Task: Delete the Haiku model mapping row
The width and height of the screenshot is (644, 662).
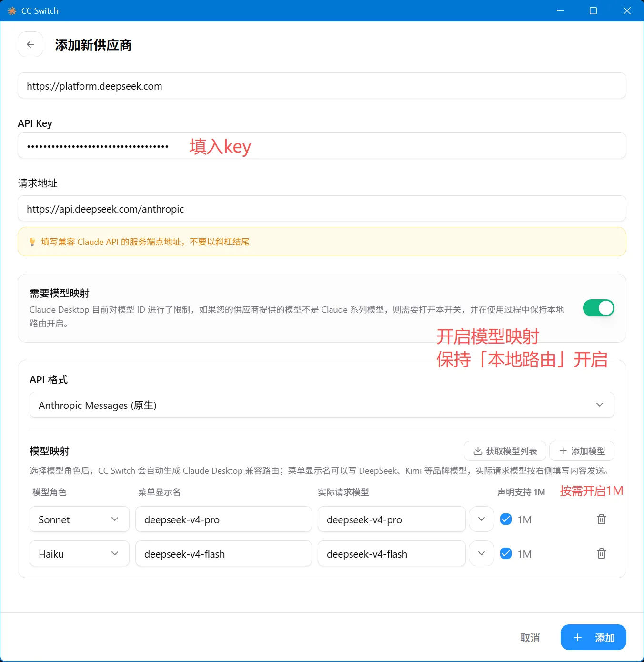Action: pyautogui.click(x=602, y=553)
